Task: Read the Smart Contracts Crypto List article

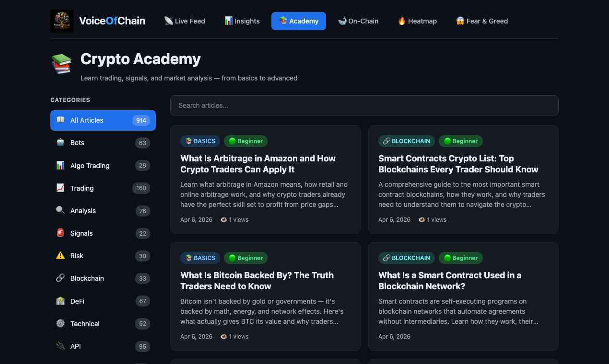Action: pyautogui.click(x=458, y=164)
